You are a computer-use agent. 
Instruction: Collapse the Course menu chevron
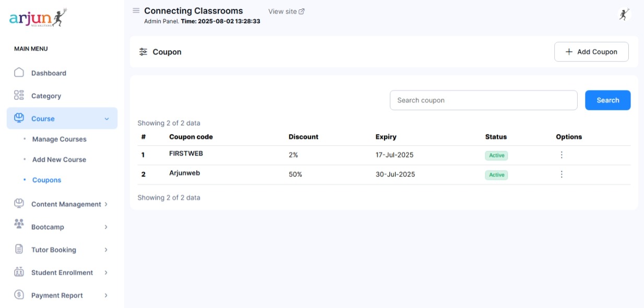pyautogui.click(x=106, y=119)
